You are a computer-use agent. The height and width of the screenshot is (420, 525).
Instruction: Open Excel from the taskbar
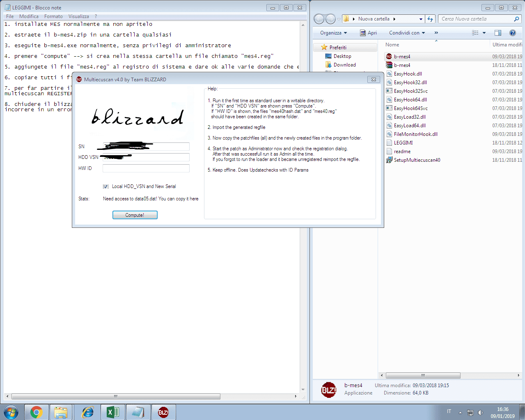113,412
